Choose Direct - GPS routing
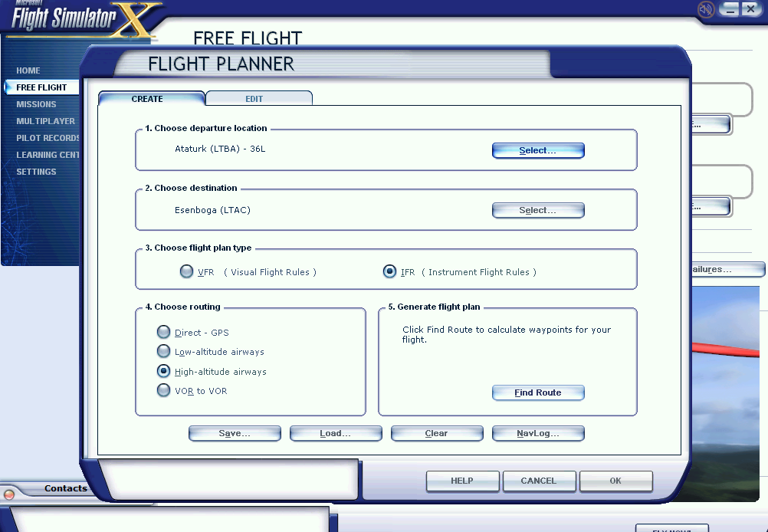Image resolution: width=768 pixels, height=532 pixels. [x=163, y=332]
